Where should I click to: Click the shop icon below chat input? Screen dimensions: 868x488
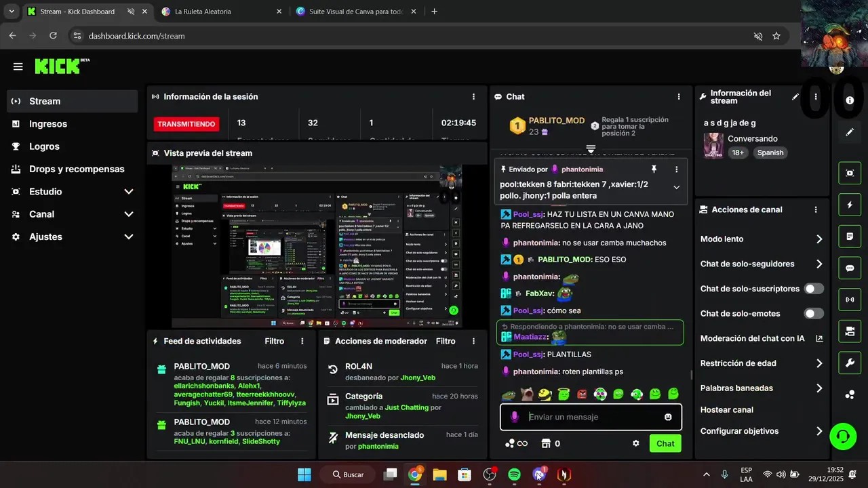546,443
